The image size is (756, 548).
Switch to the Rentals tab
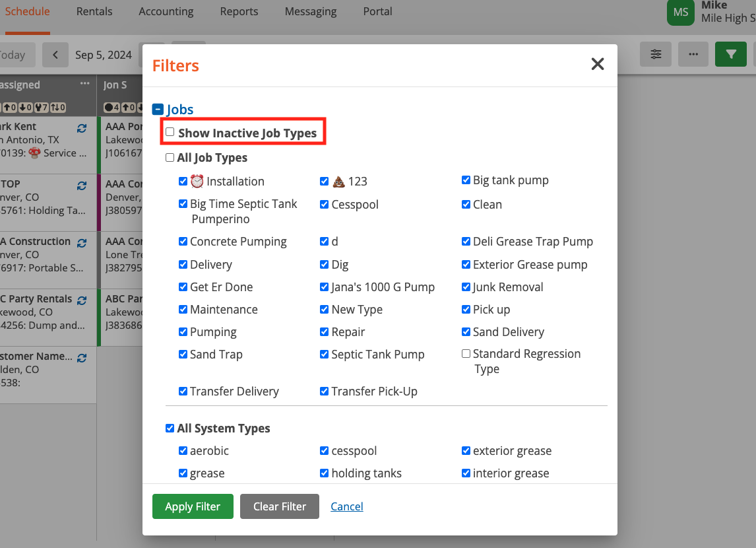[x=94, y=12]
